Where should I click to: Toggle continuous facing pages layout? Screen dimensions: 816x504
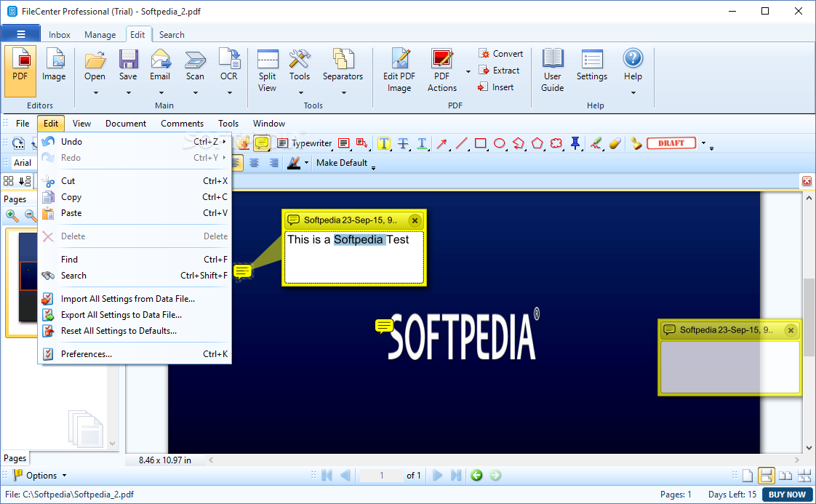(804, 476)
